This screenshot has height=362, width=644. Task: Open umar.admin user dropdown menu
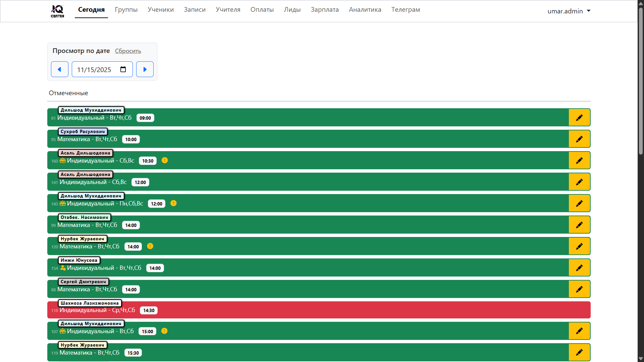point(569,11)
